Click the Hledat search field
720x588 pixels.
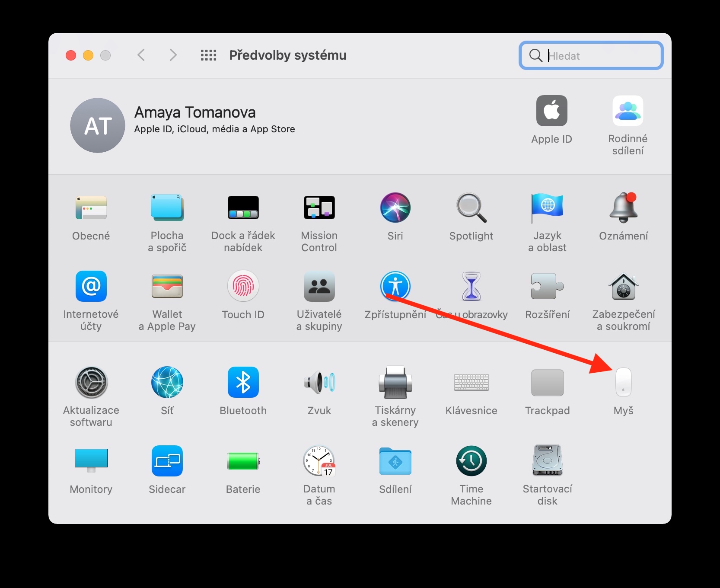(x=591, y=55)
